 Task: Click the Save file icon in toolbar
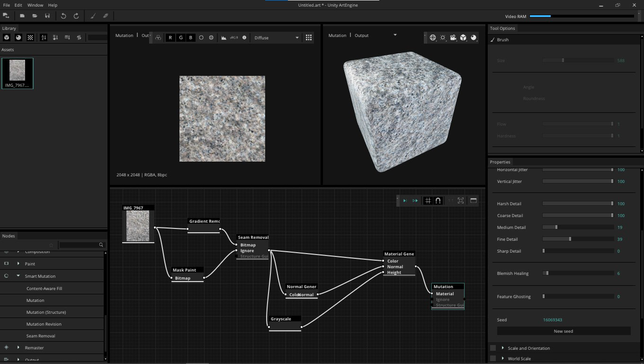(x=47, y=16)
